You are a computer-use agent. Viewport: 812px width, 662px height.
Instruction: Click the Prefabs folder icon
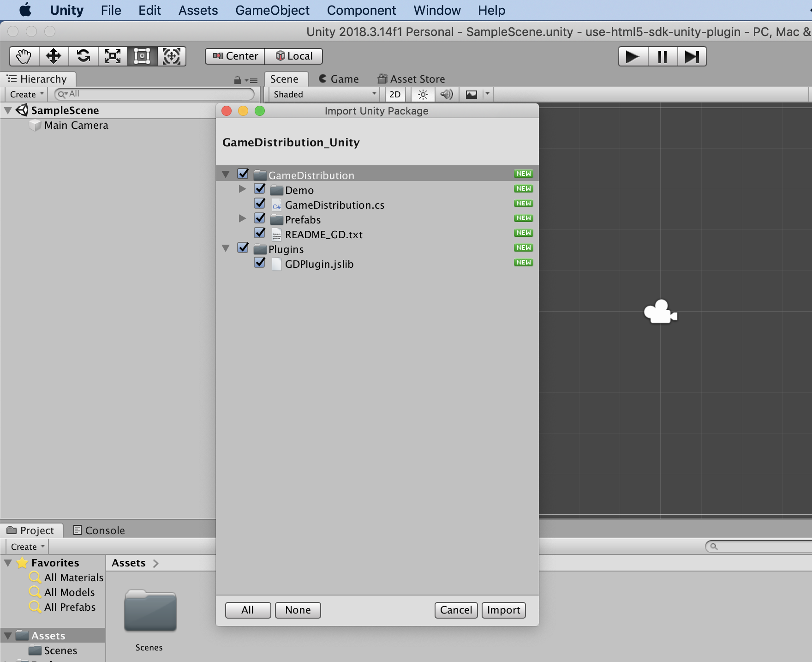[x=277, y=220]
